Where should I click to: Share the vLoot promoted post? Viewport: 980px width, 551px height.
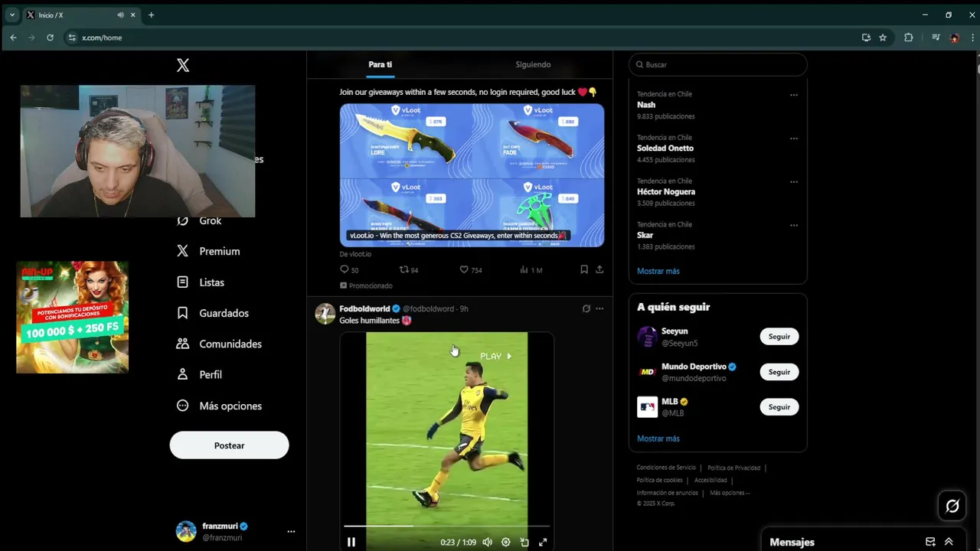pos(599,269)
